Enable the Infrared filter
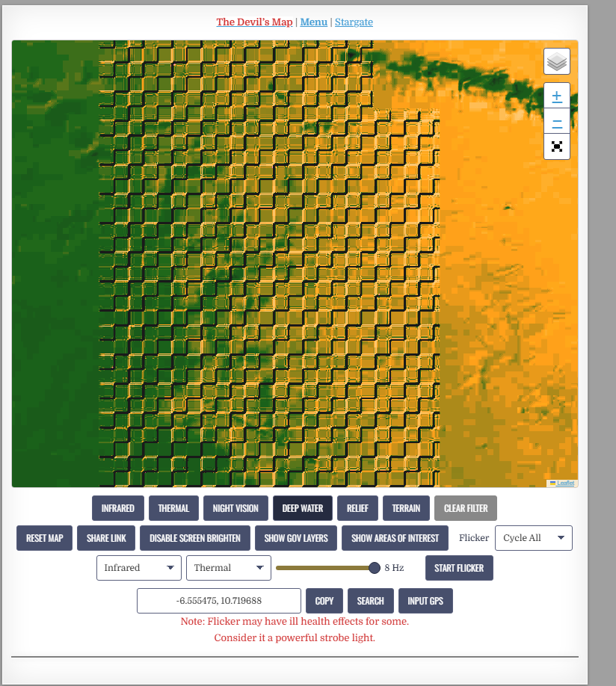Viewport: 616px width, 686px height. coord(118,508)
